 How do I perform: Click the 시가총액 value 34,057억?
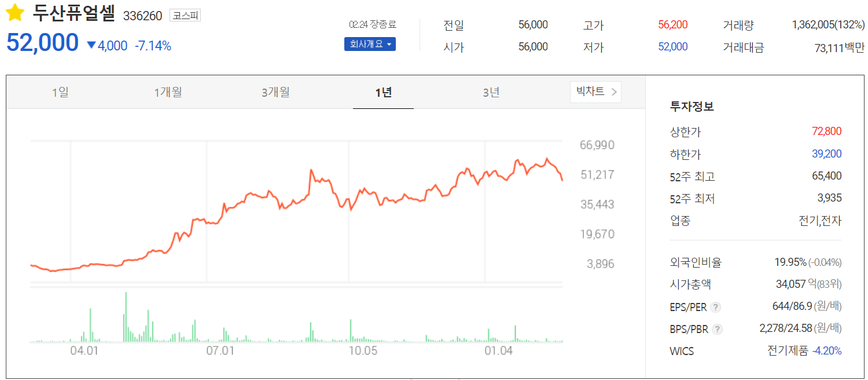[796, 284]
